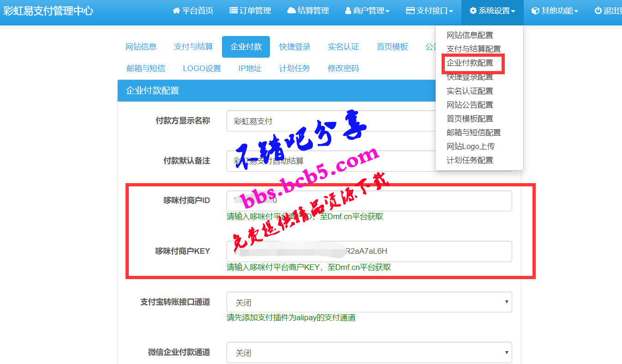
Task: Switch to the 邮箱与短信 tab
Action: click(146, 68)
